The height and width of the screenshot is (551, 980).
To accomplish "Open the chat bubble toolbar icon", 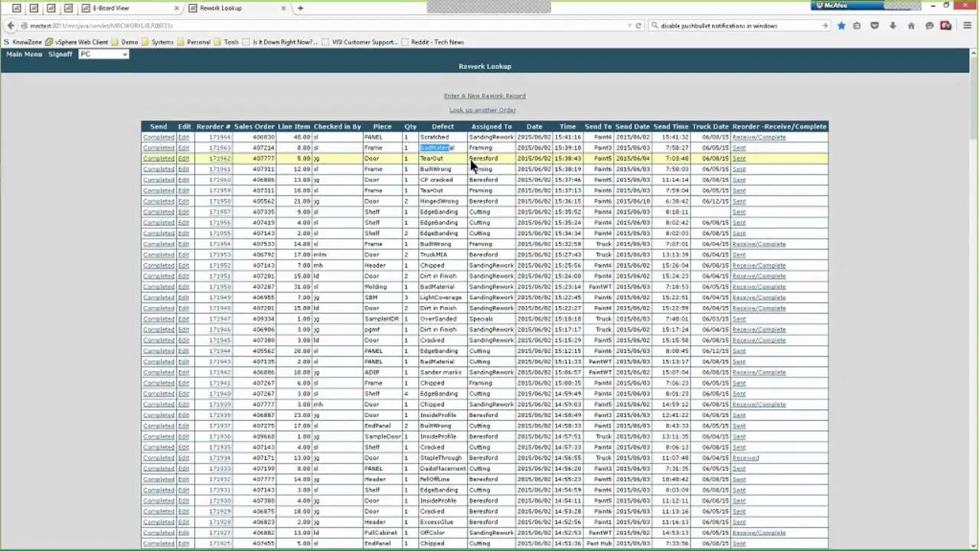I will 929,25.
